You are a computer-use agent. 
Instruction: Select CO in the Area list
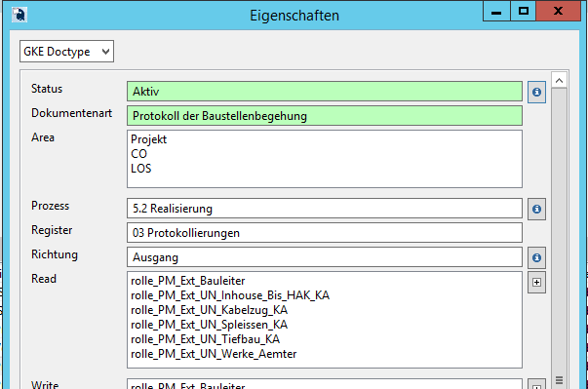click(138, 154)
